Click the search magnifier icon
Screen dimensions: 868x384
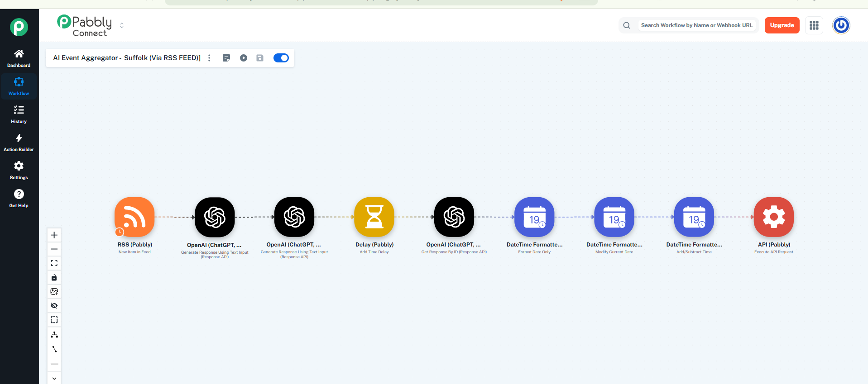point(627,25)
